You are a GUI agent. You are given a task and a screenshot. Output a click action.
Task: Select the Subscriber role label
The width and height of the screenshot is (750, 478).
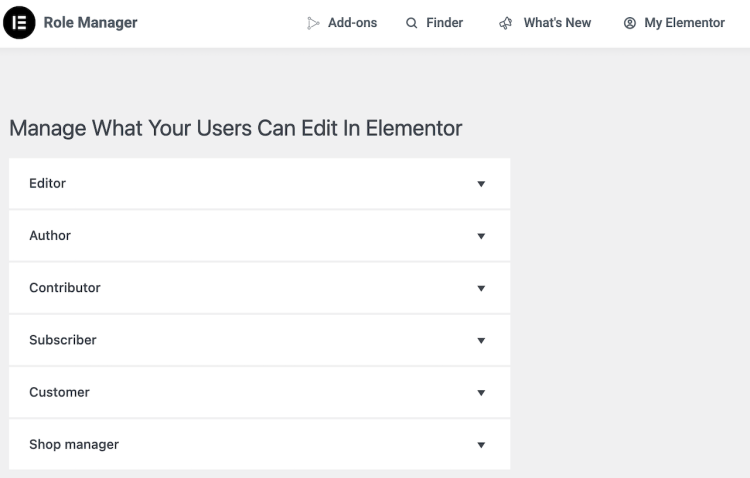tap(63, 340)
